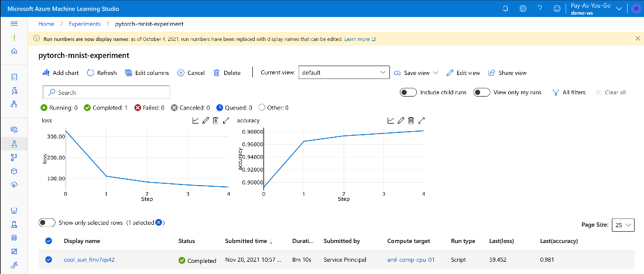Open help question mark icon
This screenshot has width=644, height=274.
coord(540,8)
